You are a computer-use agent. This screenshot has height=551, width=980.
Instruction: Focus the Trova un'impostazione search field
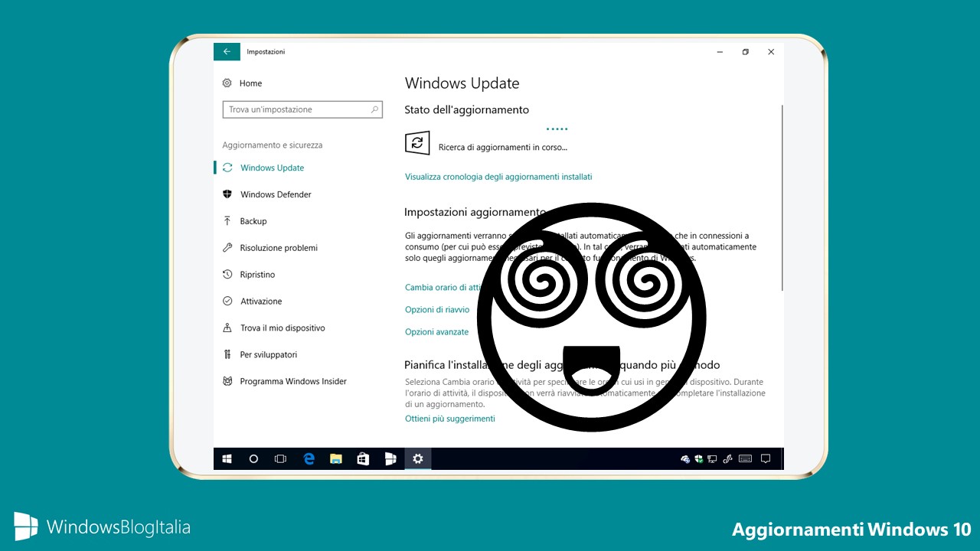302,109
